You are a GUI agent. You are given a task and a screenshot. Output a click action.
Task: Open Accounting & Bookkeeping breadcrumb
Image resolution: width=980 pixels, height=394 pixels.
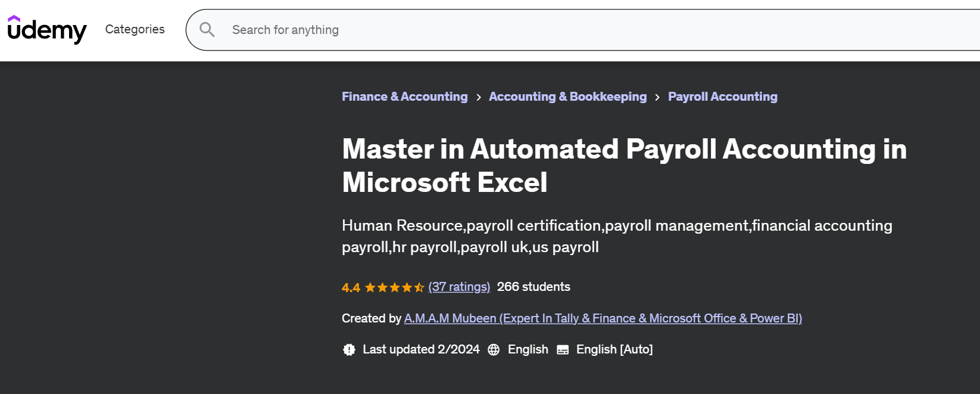(567, 97)
